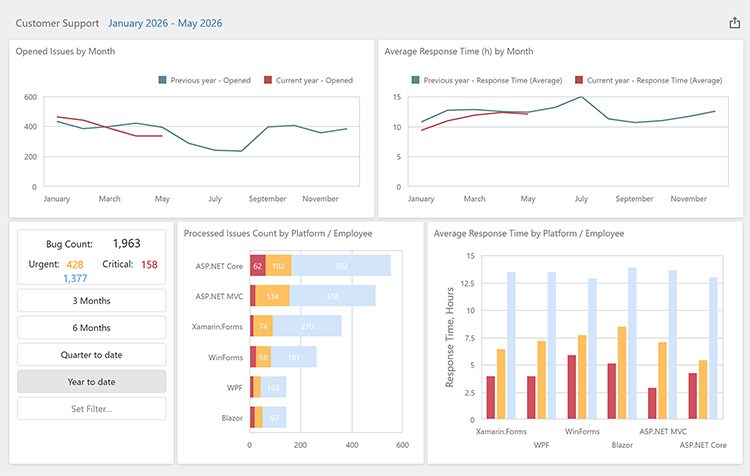
Task: Toggle the Current year - Opened legend marker
Action: point(268,80)
